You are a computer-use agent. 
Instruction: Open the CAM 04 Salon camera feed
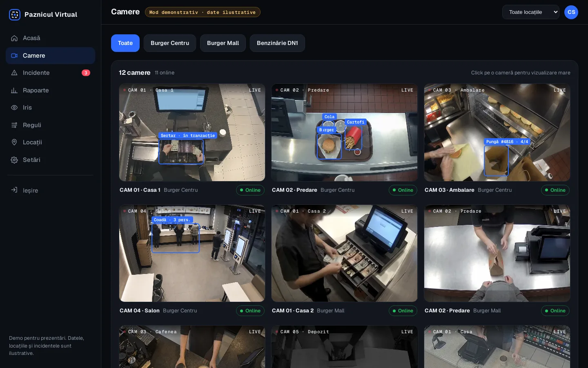pos(192,253)
